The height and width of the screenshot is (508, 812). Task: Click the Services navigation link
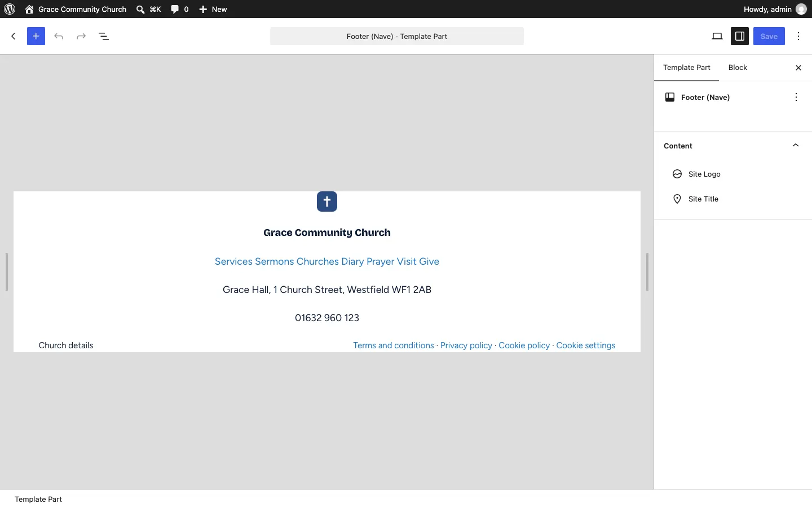tap(233, 261)
